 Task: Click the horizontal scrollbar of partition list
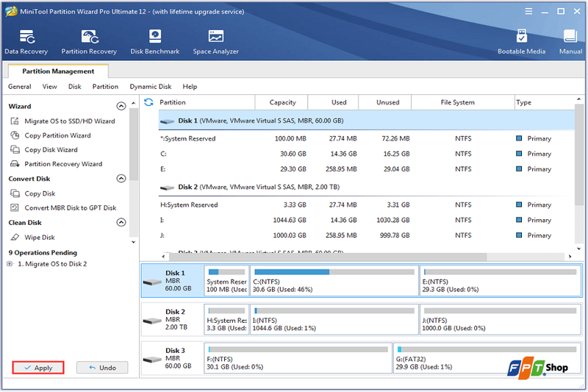pyautogui.click(x=328, y=257)
